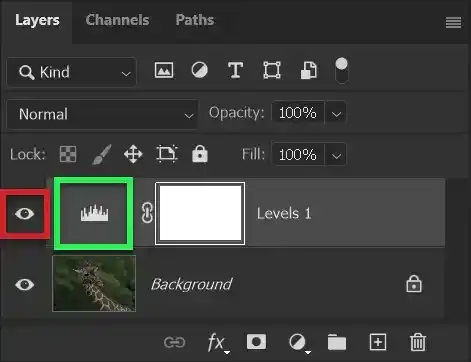The image size is (471, 362).
Task: Unlink mask from Levels 1 layer
Action: tap(147, 213)
